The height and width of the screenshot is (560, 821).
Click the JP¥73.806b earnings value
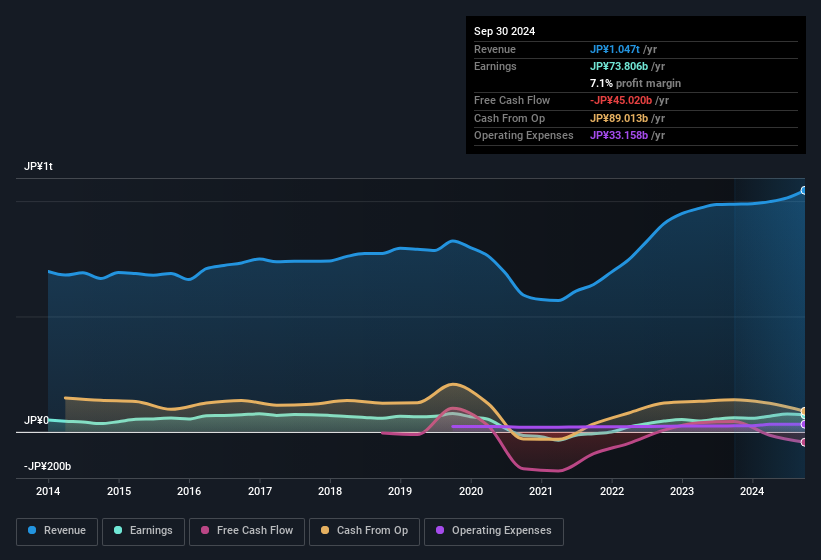[x=620, y=66]
